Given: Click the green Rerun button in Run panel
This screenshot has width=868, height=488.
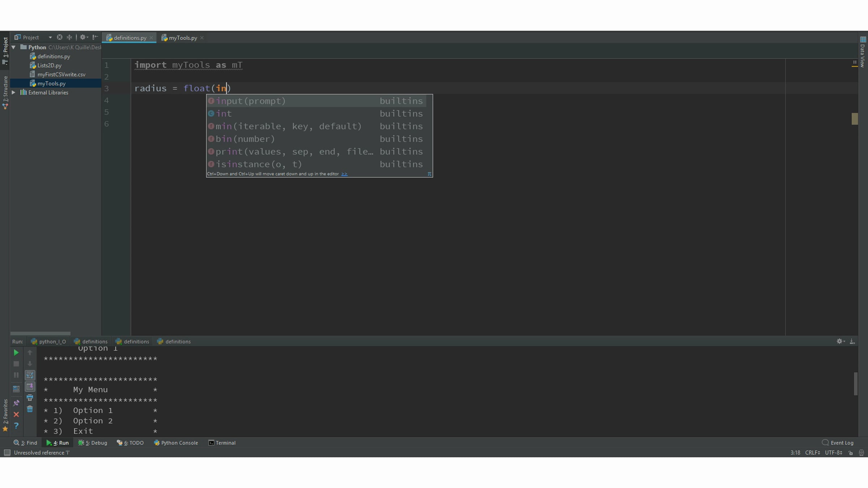Looking at the screenshot, I should click(x=16, y=352).
